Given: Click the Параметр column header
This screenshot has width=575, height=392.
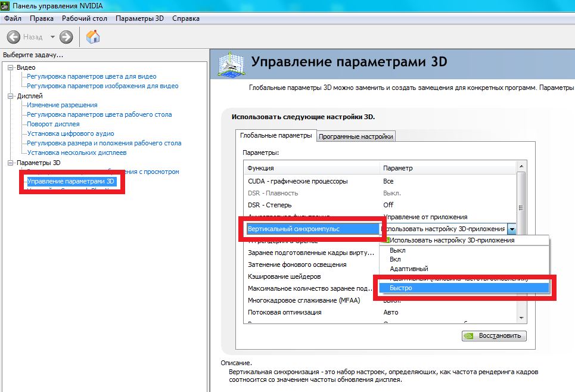Looking at the screenshot, I should point(448,168).
